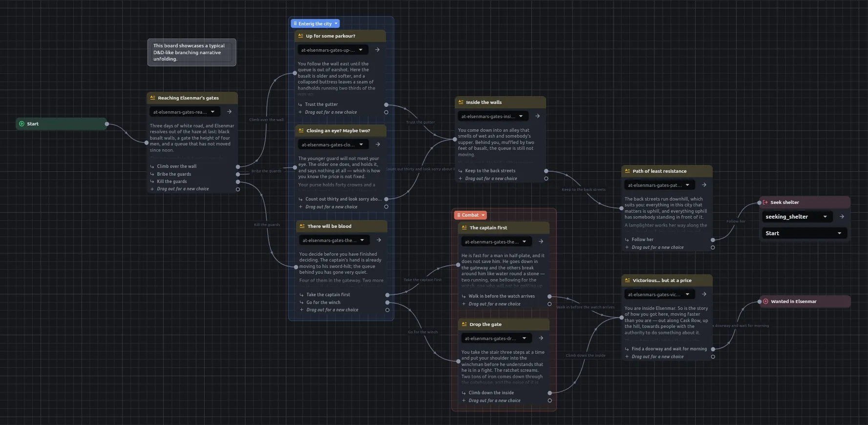Click arrow icon in Inside the walls node
868x425 pixels.
click(537, 116)
